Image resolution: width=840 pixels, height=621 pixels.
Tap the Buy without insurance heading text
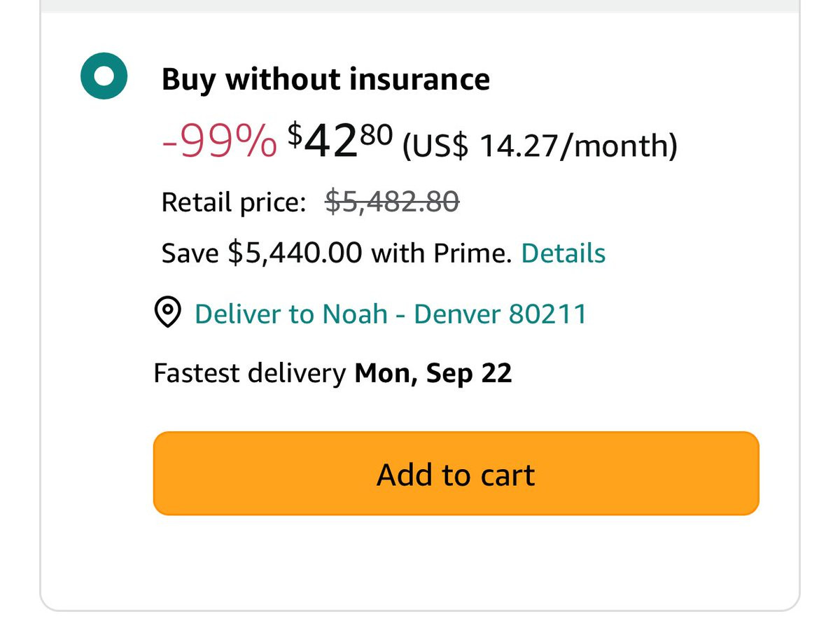(325, 79)
